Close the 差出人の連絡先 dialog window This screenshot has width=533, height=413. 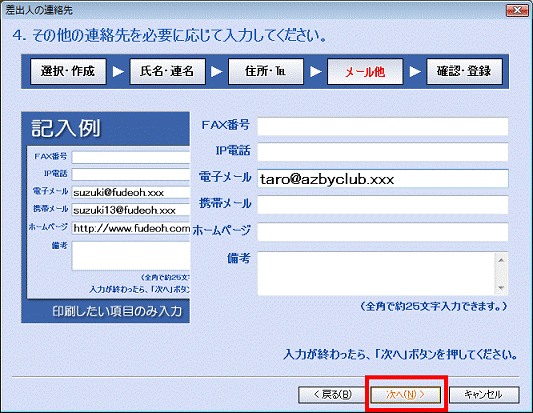point(517,11)
